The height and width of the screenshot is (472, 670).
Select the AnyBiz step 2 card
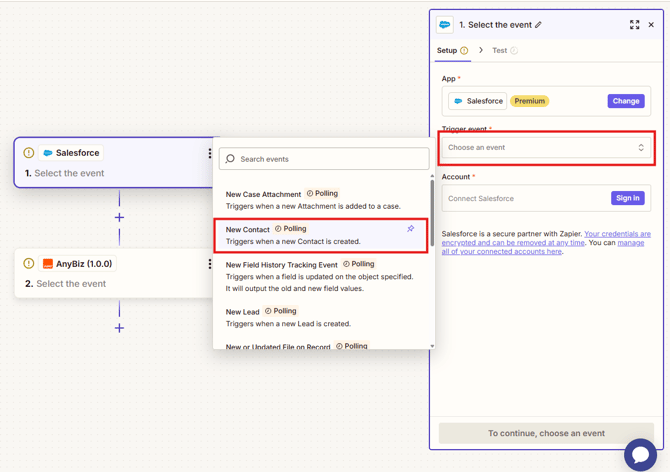[x=115, y=273]
